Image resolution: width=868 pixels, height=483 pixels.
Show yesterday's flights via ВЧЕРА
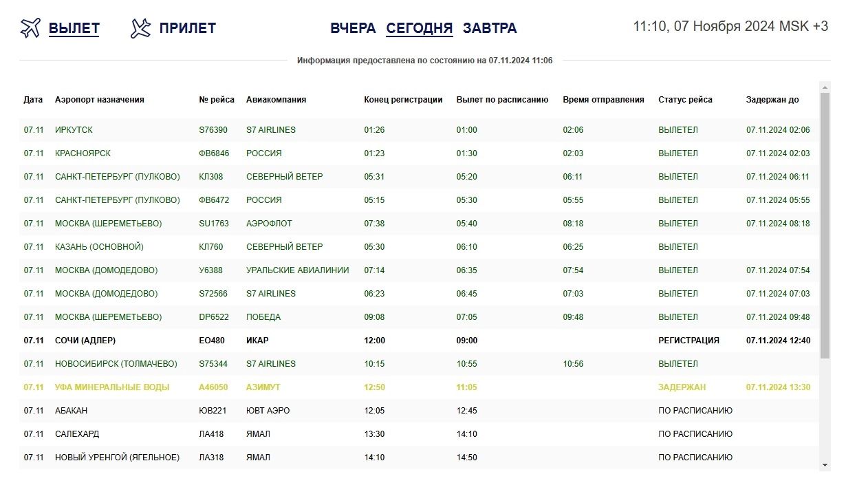(x=353, y=28)
